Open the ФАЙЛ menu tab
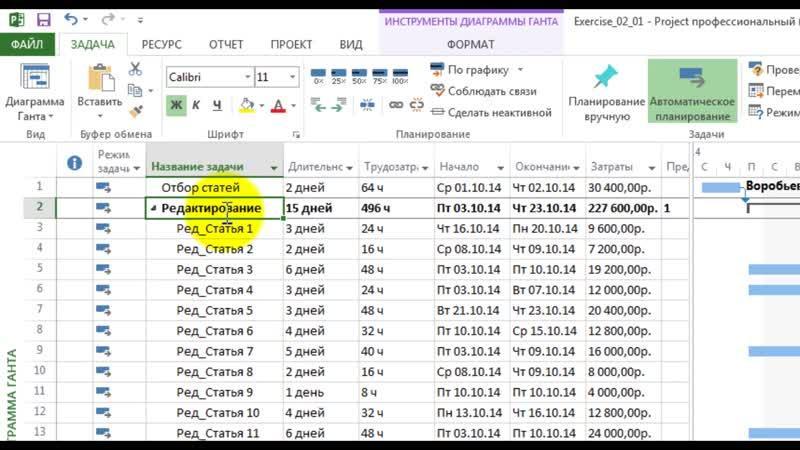This screenshot has width=800, height=450. (x=27, y=44)
